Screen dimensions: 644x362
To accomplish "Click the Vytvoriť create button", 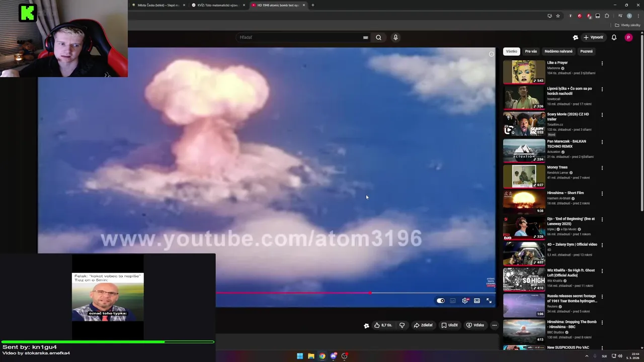I will 593,37.
